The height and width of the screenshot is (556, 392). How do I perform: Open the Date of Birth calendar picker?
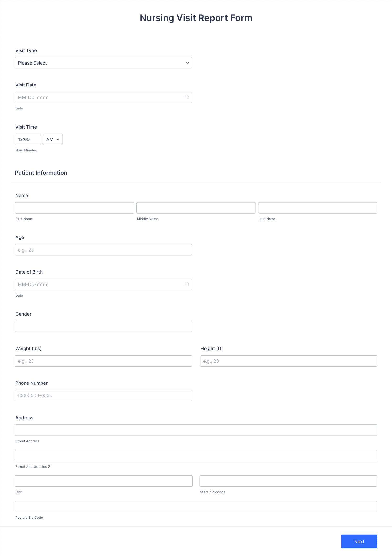(186, 284)
